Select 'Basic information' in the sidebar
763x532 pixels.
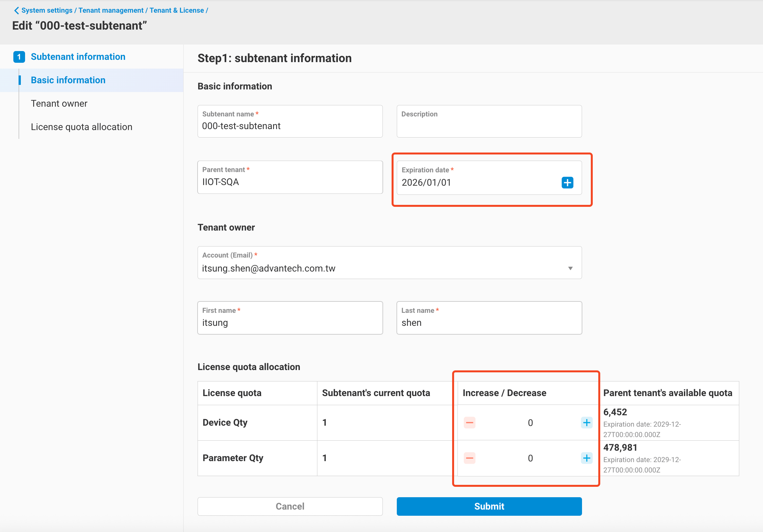(68, 80)
